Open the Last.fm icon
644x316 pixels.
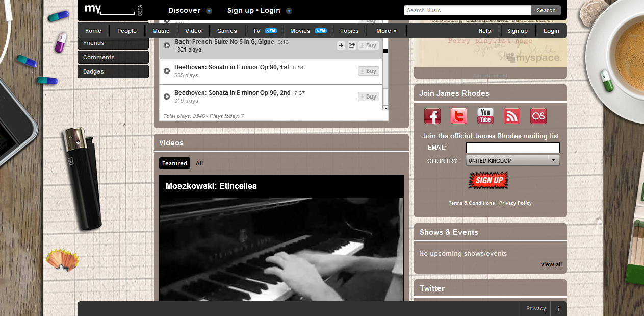click(538, 116)
